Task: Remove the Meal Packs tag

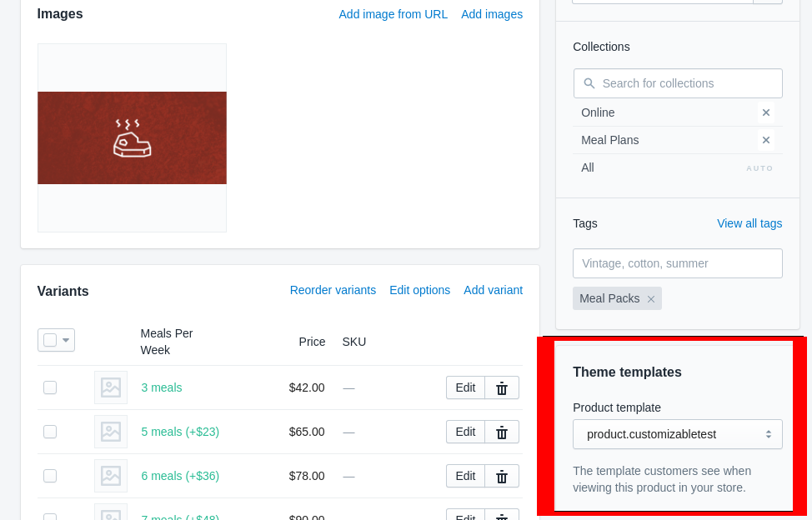Action: pyautogui.click(x=651, y=298)
